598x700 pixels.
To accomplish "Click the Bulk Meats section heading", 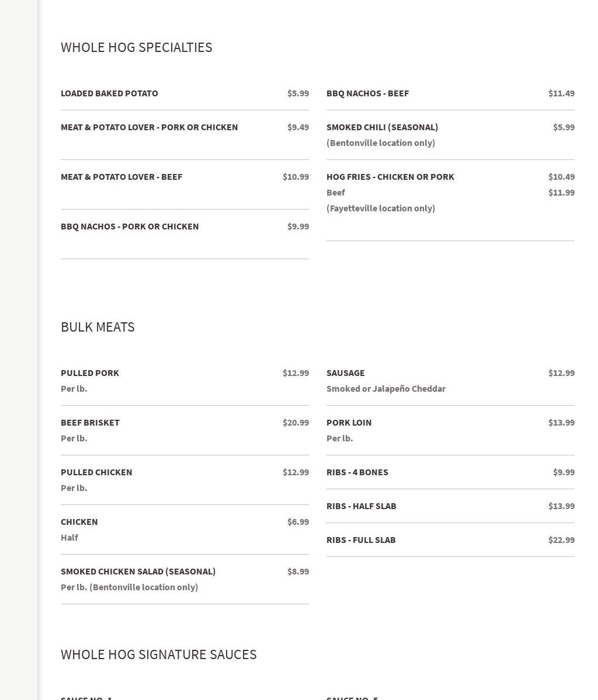I will pyautogui.click(x=98, y=327).
